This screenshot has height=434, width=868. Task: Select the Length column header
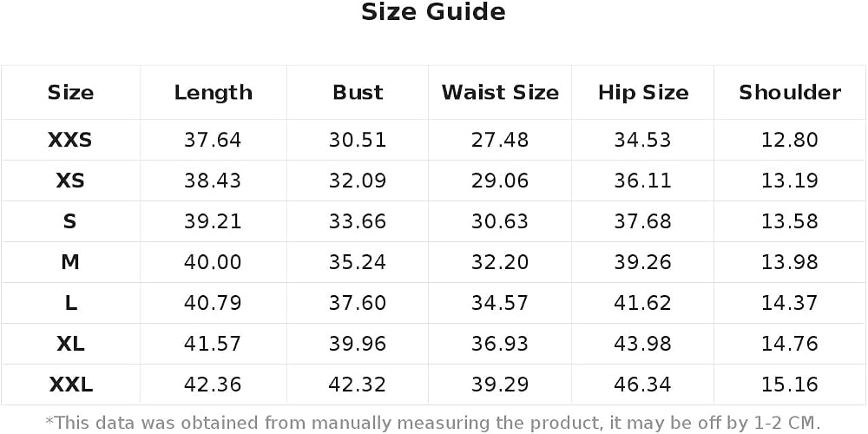pos(214,93)
